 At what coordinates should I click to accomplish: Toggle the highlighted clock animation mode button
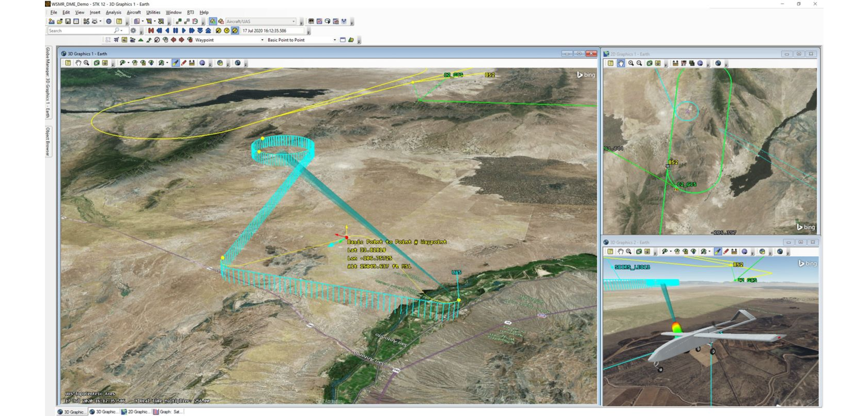point(235,30)
